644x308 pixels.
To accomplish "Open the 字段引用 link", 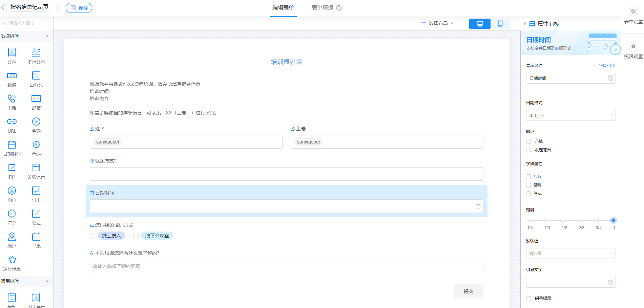I will [x=607, y=65].
